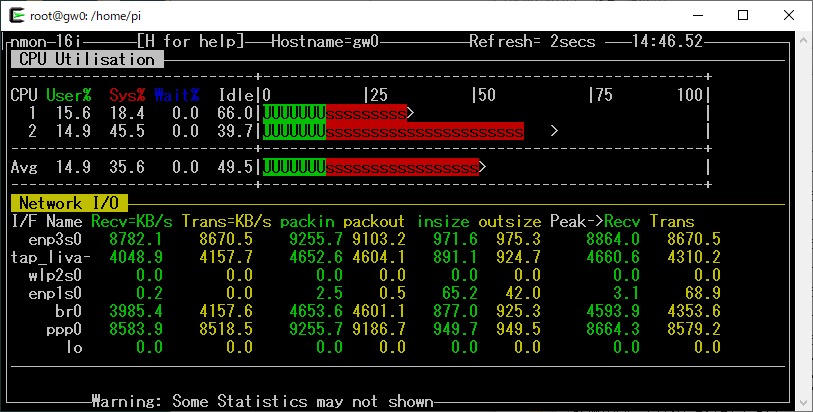The image size is (813, 412).
Task: Click the Recv=KB/s column header
Action: click(x=132, y=221)
